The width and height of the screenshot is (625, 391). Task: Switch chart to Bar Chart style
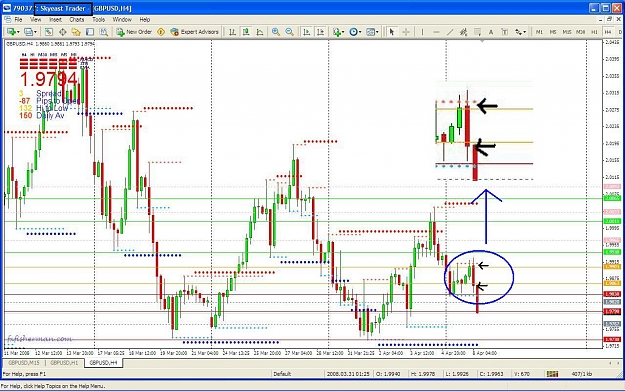point(232,32)
